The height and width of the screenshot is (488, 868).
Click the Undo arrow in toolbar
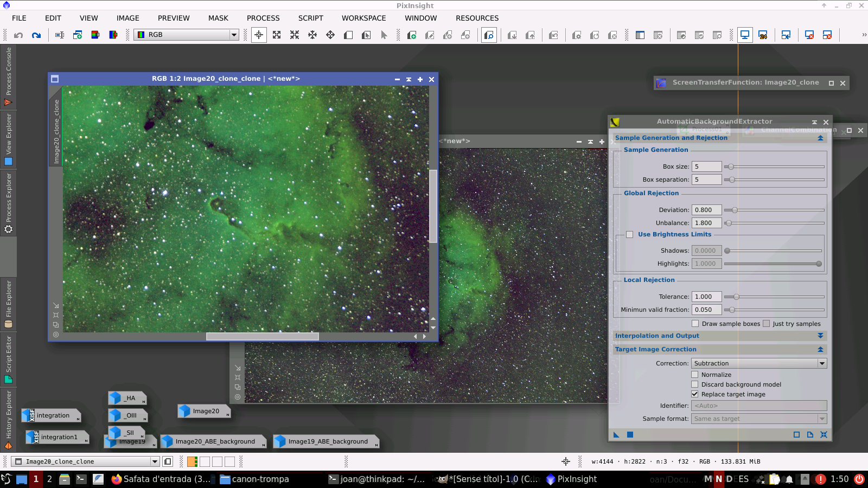tap(18, 35)
